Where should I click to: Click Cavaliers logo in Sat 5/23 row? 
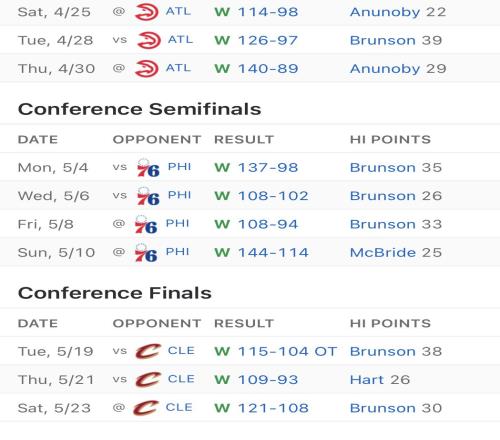coord(146,408)
